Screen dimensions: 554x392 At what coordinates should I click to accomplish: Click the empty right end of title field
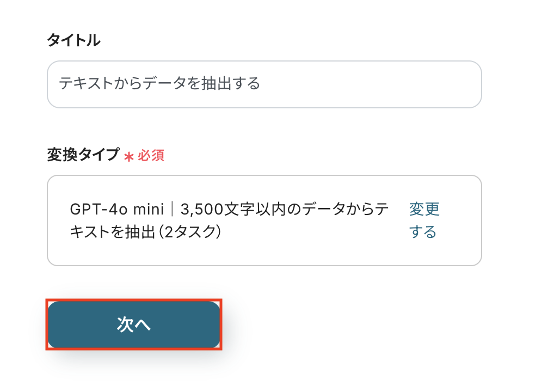435,84
